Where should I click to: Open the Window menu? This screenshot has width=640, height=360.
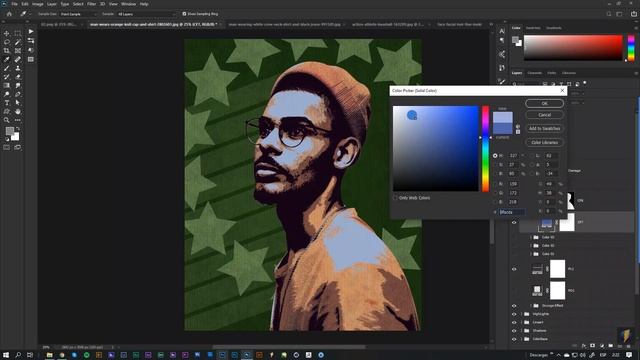128,4
